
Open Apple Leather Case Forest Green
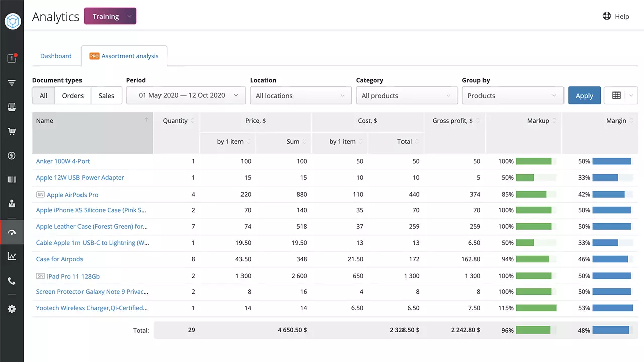click(92, 227)
